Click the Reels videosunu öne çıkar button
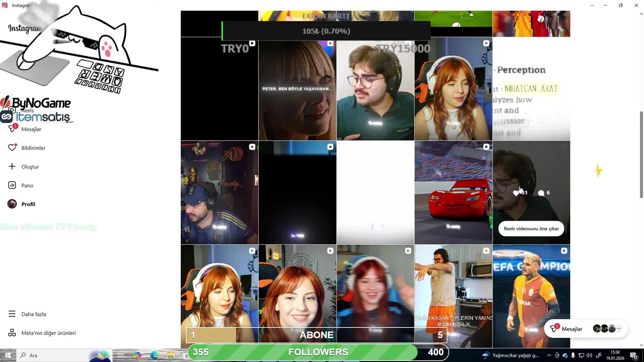The width and height of the screenshot is (644, 362). pyautogui.click(x=531, y=229)
